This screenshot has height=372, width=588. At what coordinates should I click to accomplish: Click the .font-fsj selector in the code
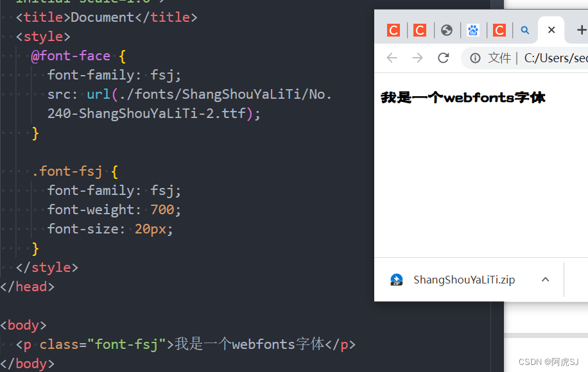click(67, 171)
